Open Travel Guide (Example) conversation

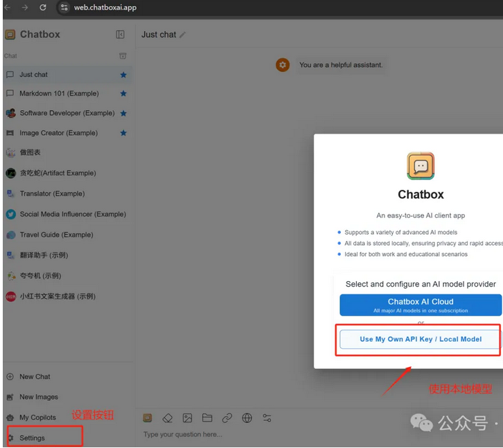point(67,235)
